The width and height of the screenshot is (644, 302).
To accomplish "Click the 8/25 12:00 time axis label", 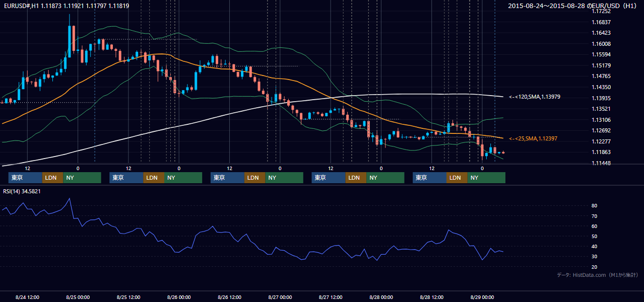I will pyautogui.click(x=128, y=297).
